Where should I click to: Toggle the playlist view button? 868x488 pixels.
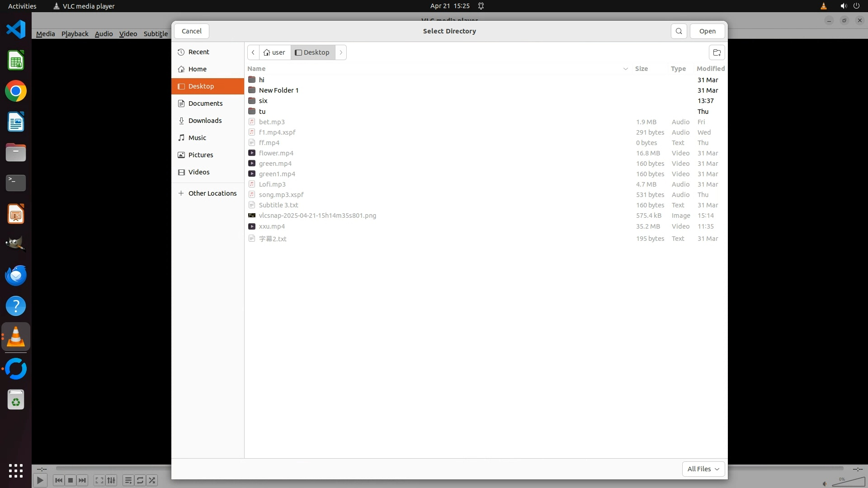[128, 480]
